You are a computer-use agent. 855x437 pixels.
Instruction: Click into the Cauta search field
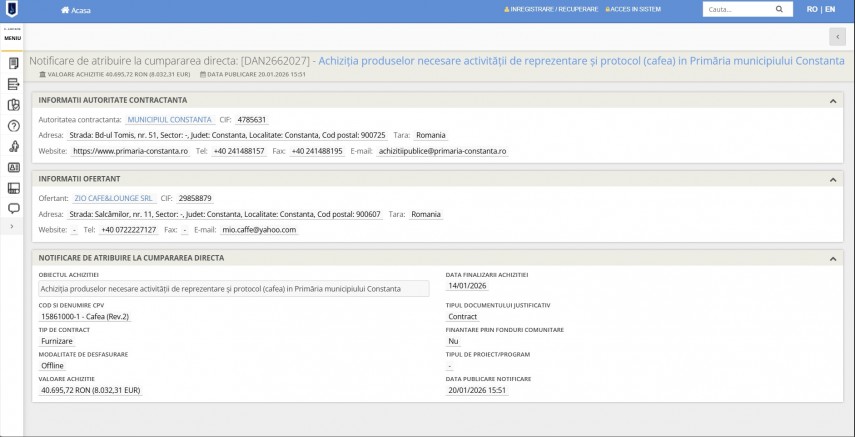pos(735,10)
